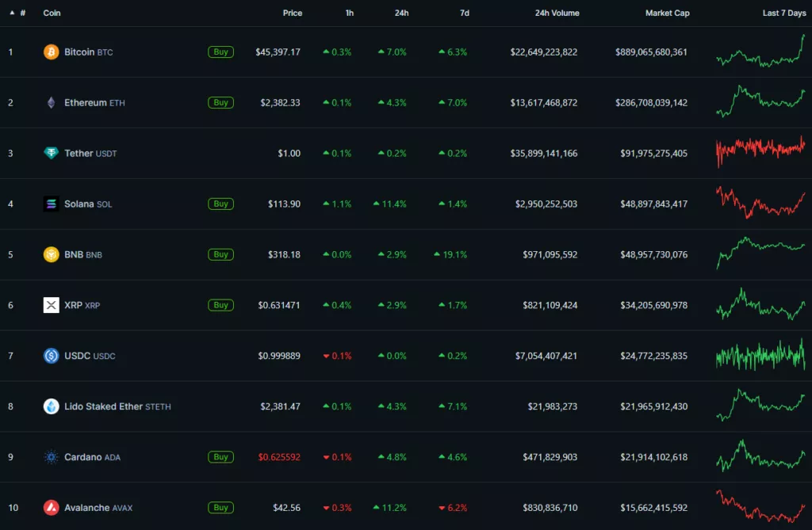This screenshot has width=812, height=530.
Task: Click the Tether logo icon
Action: [51, 153]
